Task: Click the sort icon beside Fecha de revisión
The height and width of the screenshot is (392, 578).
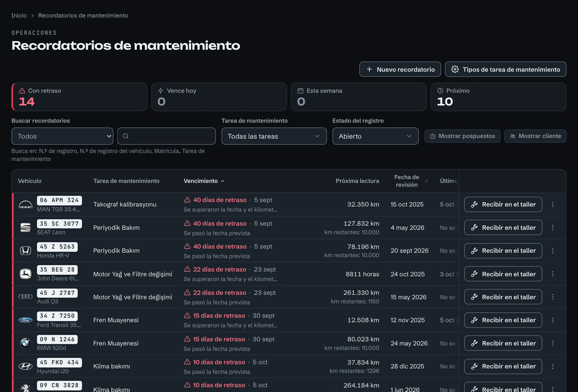Action: (426, 181)
